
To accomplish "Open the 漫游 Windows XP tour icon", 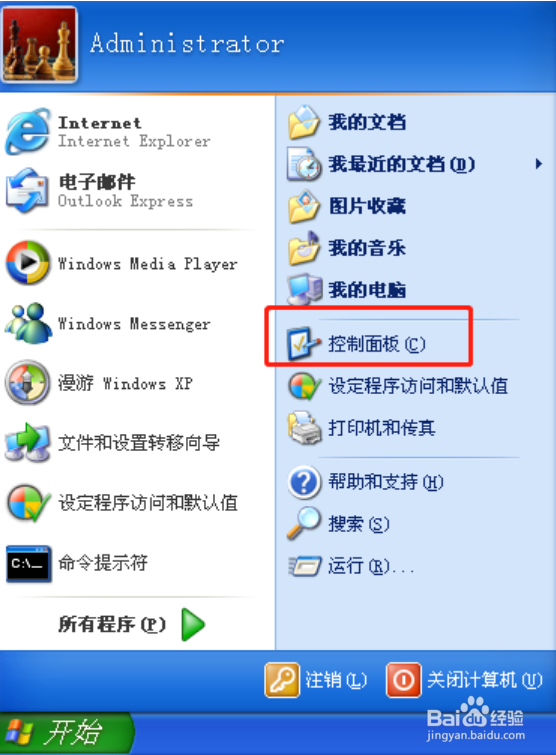I will point(27,383).
